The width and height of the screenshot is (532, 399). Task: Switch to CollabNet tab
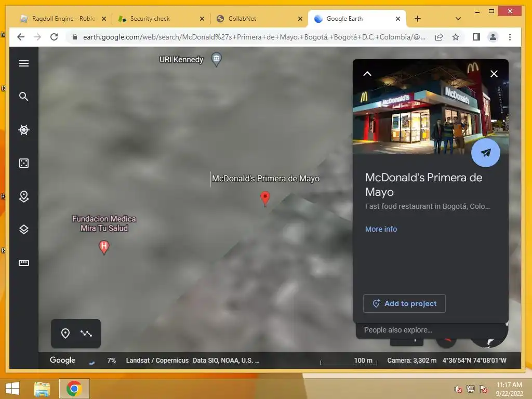click(242, 19)
